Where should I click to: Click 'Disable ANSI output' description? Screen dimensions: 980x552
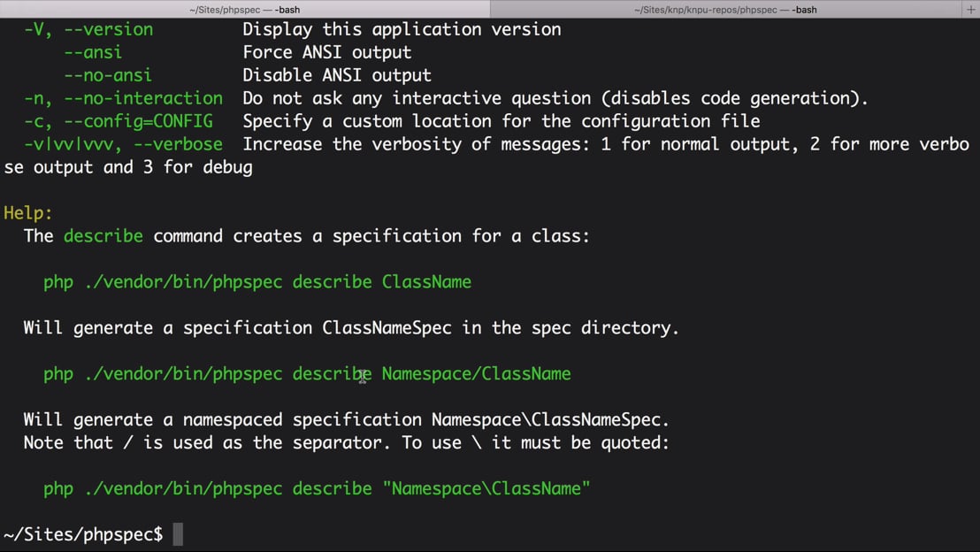(337, 76)
